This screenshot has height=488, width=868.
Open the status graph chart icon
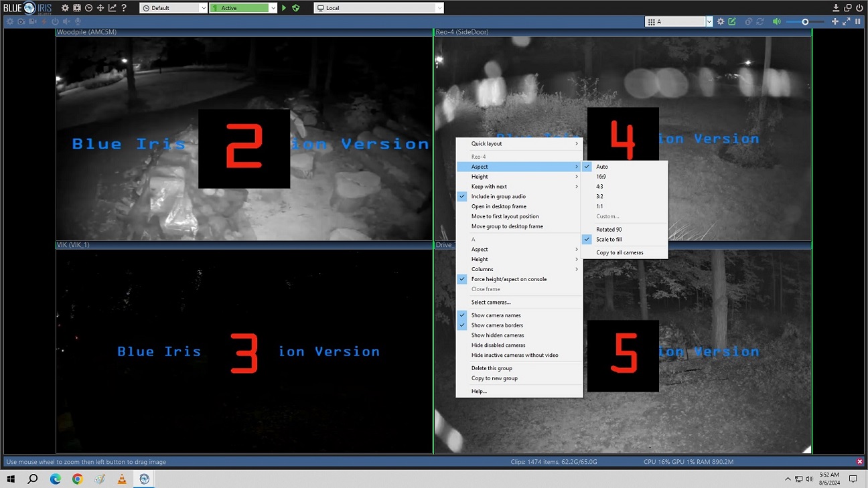pos(112,8)
